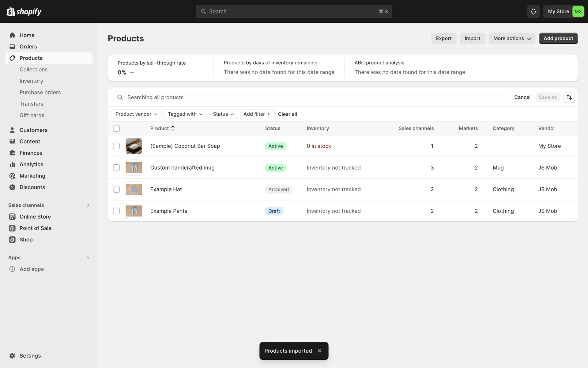Open Collections in the sidebar menu

[x=33, y=70]
